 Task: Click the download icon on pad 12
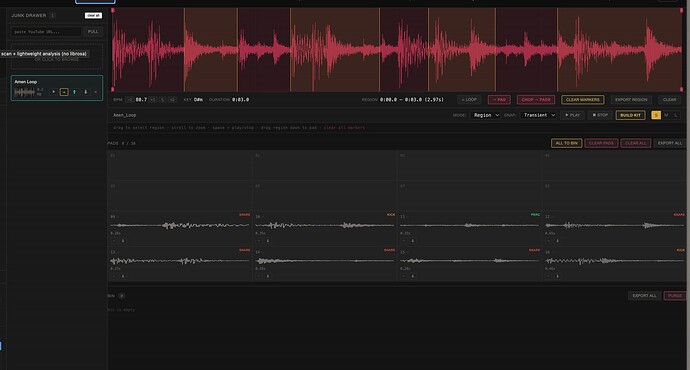pyautogui.click(x=557, y=241)
